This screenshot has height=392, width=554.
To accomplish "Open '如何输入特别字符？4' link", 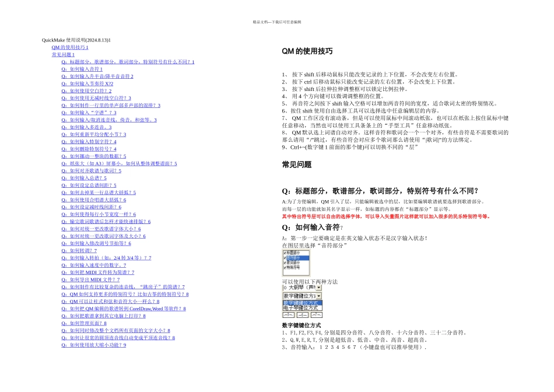I will pos(89,141).
